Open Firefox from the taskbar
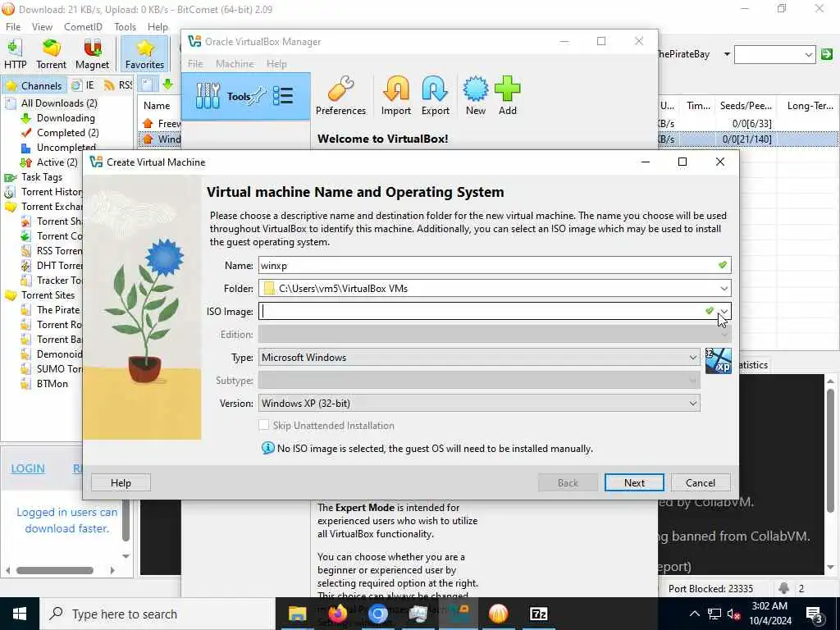This screenshot has height=630, width=840. point(337,614)
